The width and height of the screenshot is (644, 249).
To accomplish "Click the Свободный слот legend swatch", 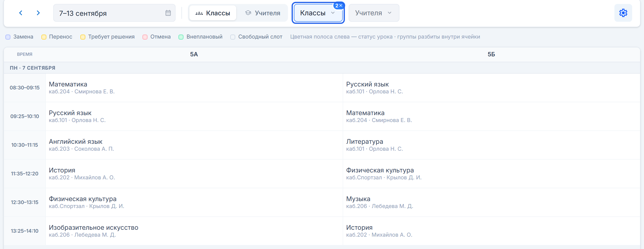I will pyautogui.click(x=233, y=37).
